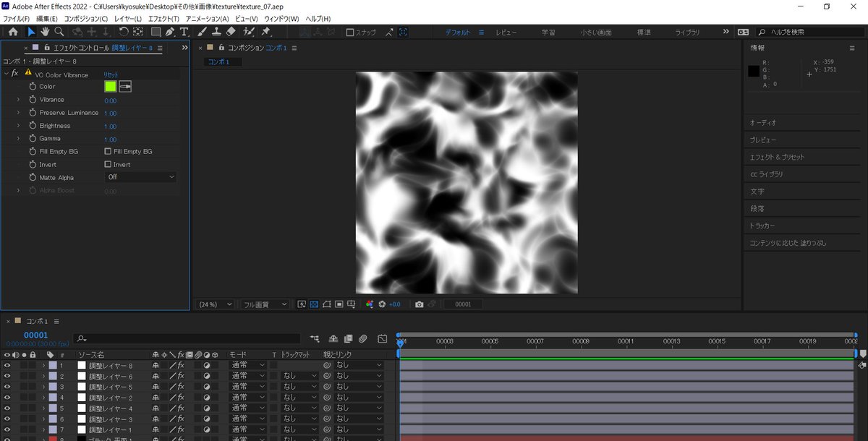Image resolution: width=868 pixels, height=441 pixels.
Task: Show more workspaces with double-arrow button
Action: [x=726, y=32]
